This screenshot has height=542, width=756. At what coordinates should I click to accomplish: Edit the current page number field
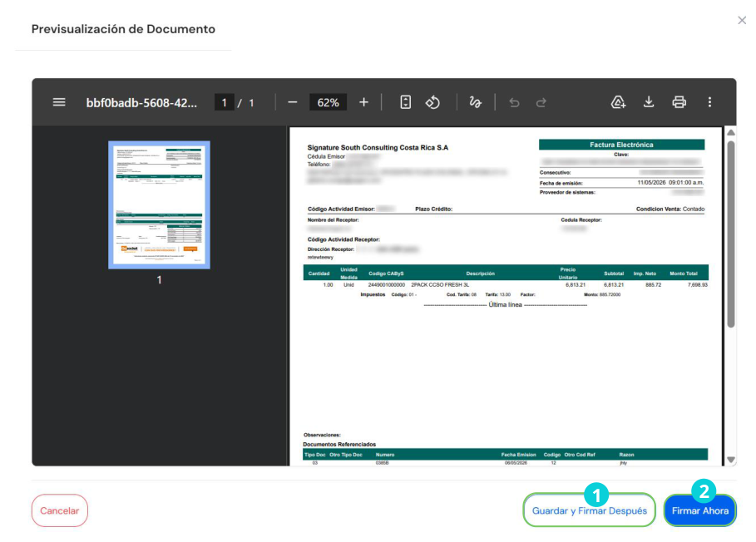(x=225, y=102)
